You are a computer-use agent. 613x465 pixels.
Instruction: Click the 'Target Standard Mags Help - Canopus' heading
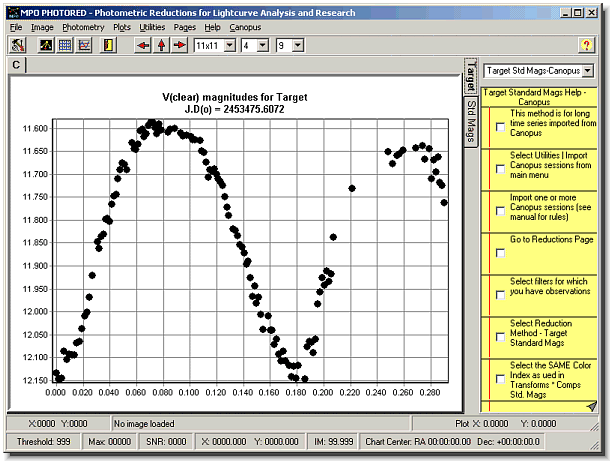tap(534, 97)
